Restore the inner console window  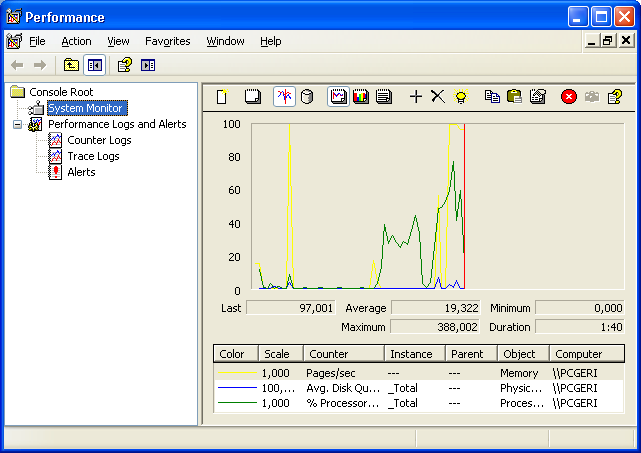607,40
